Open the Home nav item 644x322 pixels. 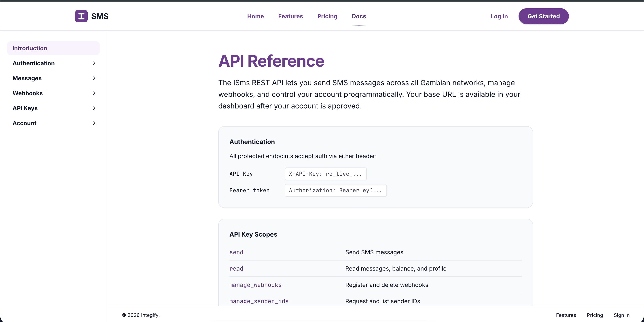point(255,16)
